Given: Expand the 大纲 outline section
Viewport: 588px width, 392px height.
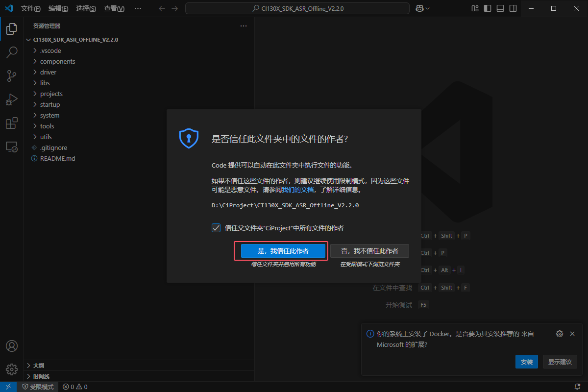Looking at the screenshot, I should click(x=140, y=366).
